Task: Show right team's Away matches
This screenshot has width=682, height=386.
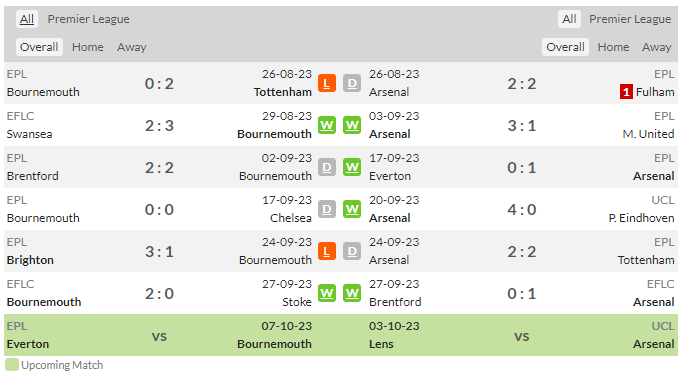Action: pyautogui.click(x=656, y=47)
